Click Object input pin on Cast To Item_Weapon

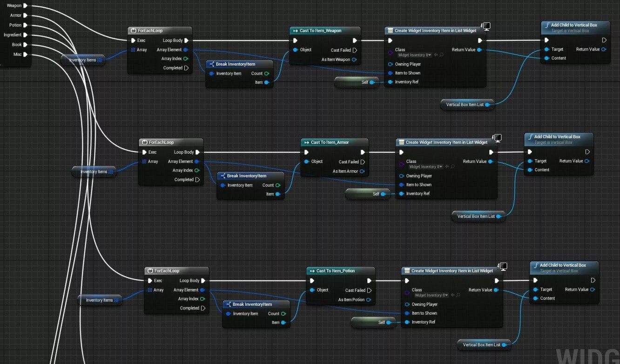(295, 50)
